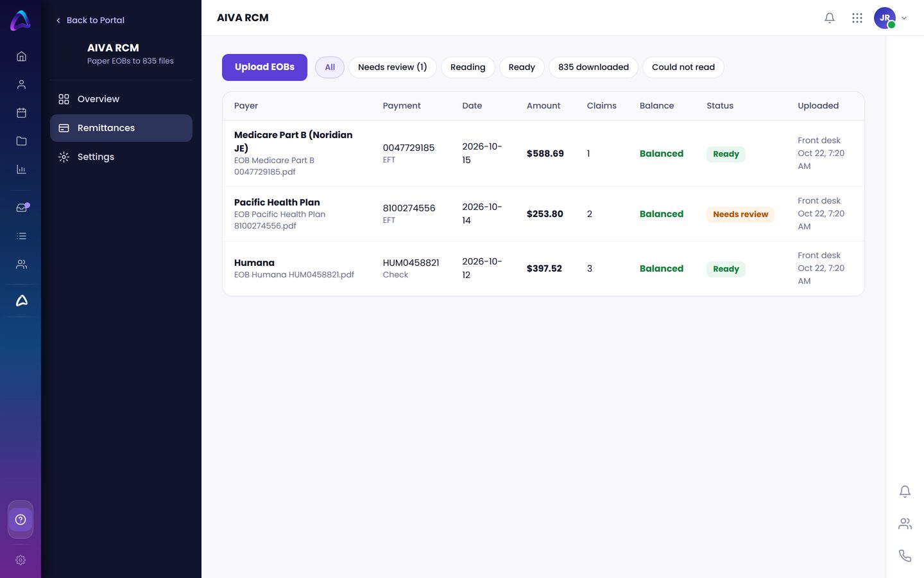Viewport: 924px width, 578px height.
Task: Click the JR user avatar
Action: point(885,18)
